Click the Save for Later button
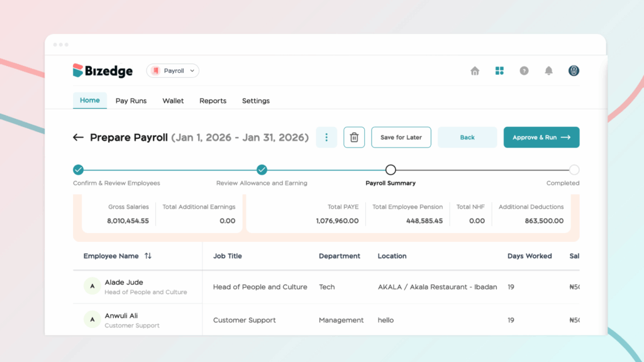Image resolution: width=644 pixels, height=362 pixels. pos(401,138)
